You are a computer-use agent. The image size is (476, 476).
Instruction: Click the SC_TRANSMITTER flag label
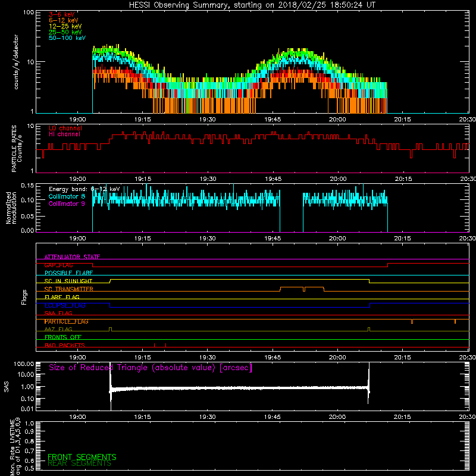(x=68, y=289)
